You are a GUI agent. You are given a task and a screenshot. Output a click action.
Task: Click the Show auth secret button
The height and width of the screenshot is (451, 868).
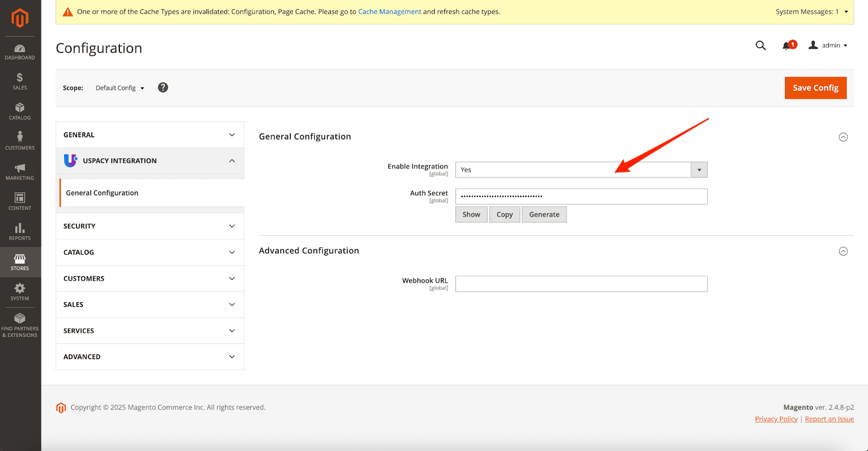pos(471,214)
